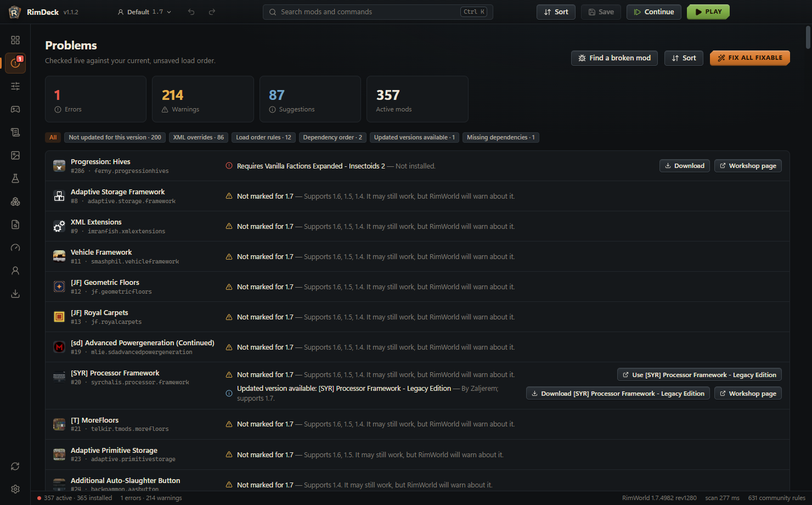This screenshot has width=812, height=505.
Task: Click the Save button
Action: coord(601,12)
